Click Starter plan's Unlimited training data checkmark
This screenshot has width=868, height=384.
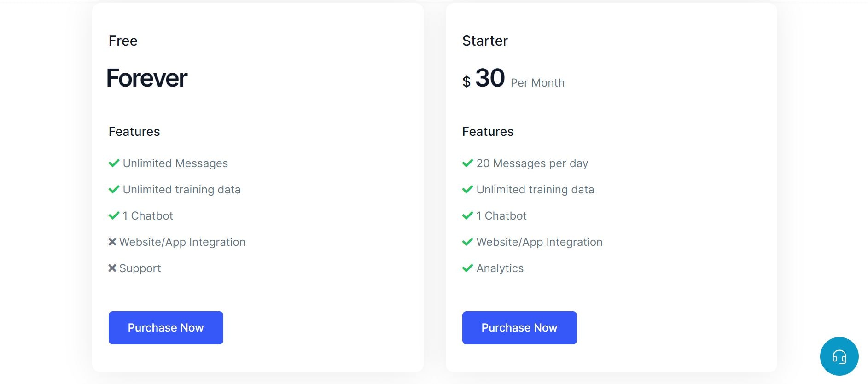467,189
